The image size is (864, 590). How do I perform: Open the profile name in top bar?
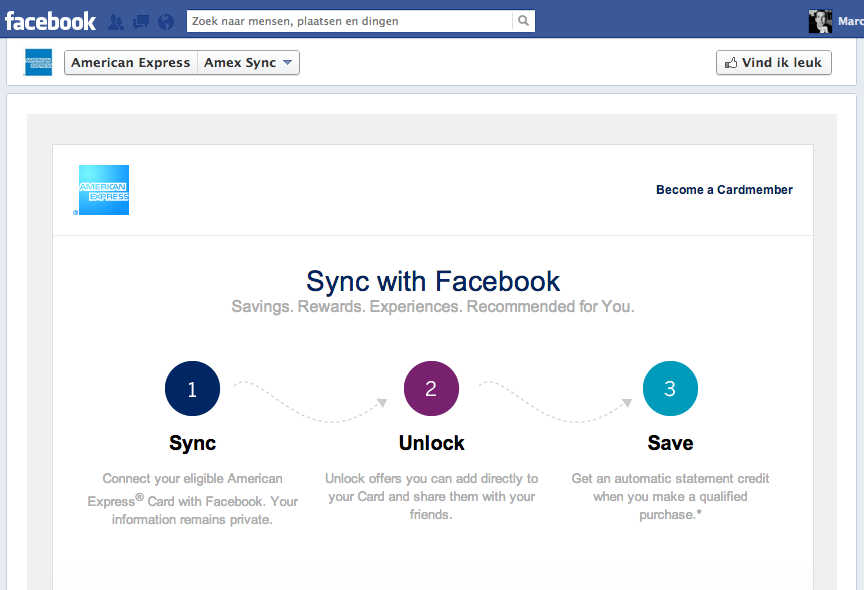click(x=851, y=21)
